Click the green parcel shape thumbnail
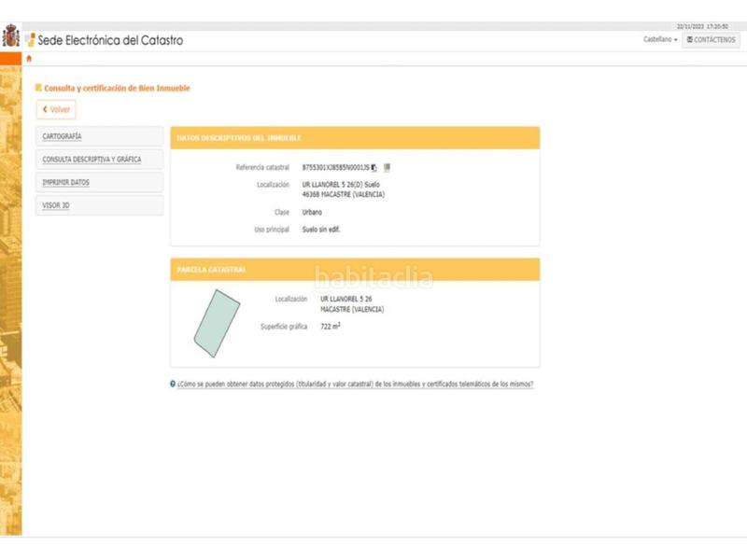The image size is (747, 560). click(x=217, y=322)
